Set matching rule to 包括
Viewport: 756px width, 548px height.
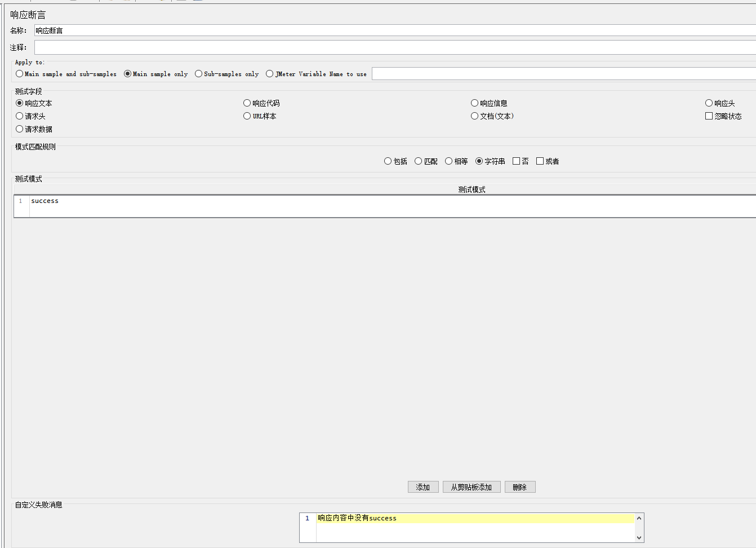[x=388, y=161]
